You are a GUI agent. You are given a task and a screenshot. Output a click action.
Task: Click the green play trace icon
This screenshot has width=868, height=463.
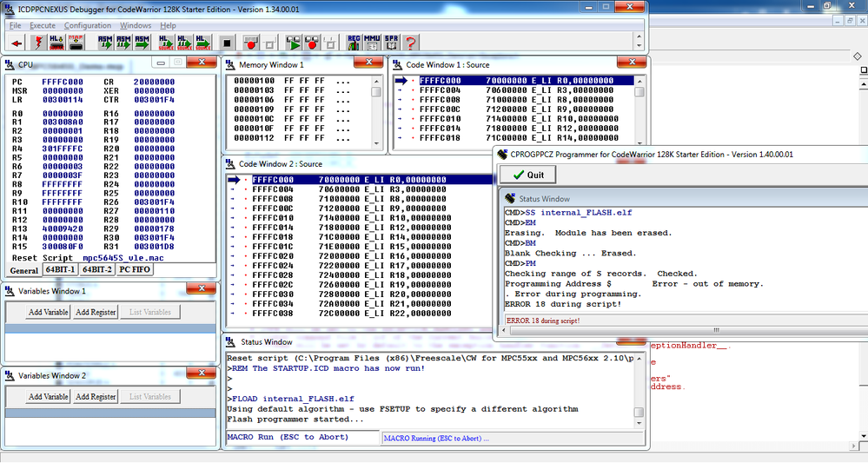[x=293, y=43]
